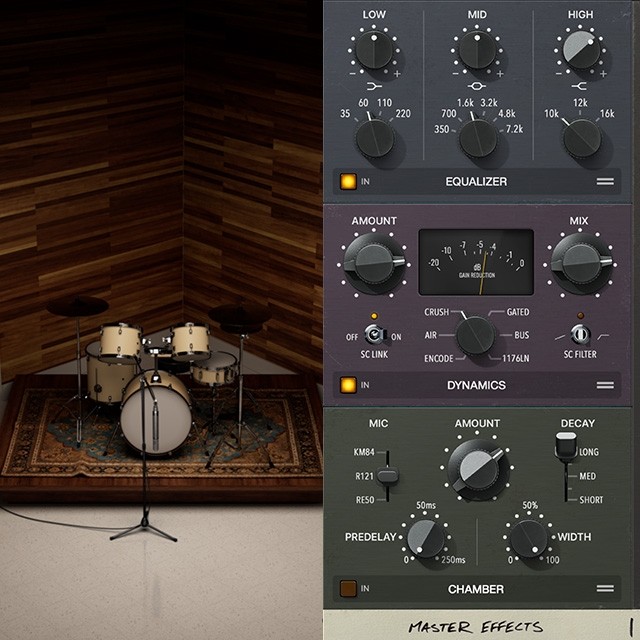This screenshot has height=640, width=640.
Task: Click the low frequency selector knob
Action: tap(375, 139)
